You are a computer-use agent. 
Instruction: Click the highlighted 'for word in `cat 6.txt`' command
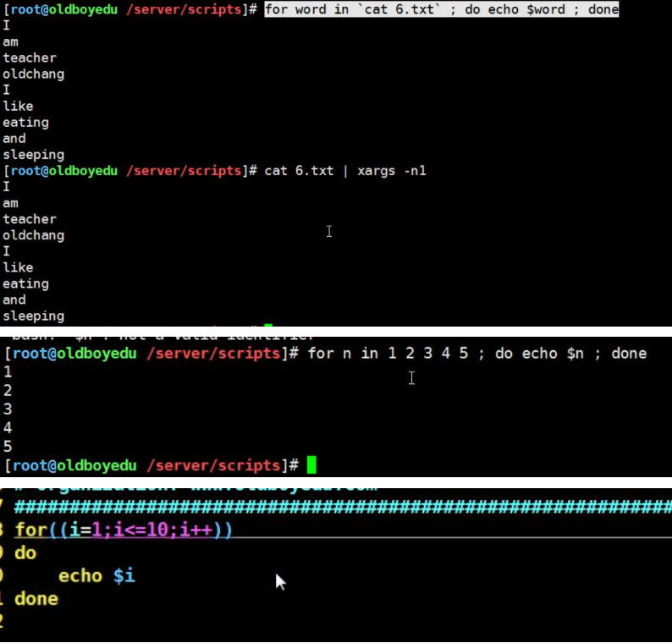click(442, 9)
